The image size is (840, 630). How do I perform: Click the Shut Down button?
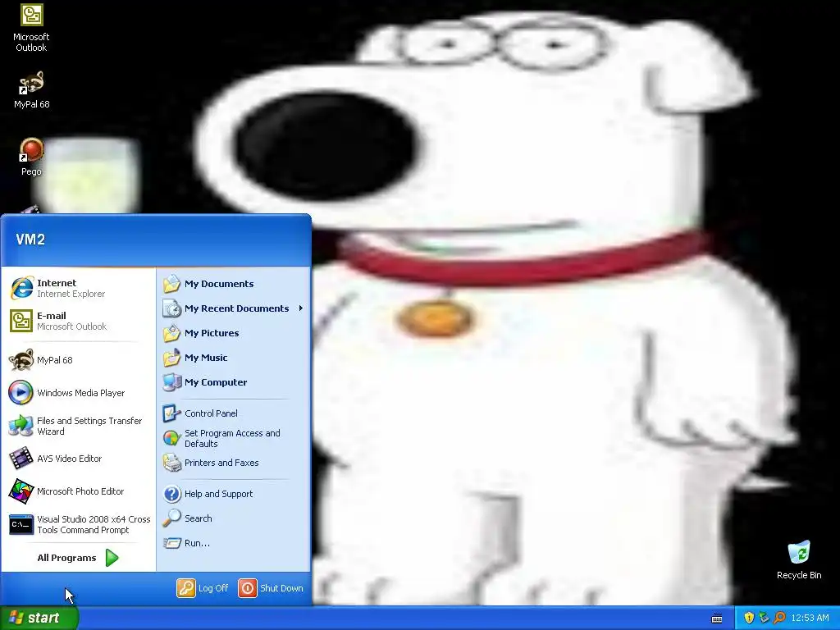pos(271,588)
